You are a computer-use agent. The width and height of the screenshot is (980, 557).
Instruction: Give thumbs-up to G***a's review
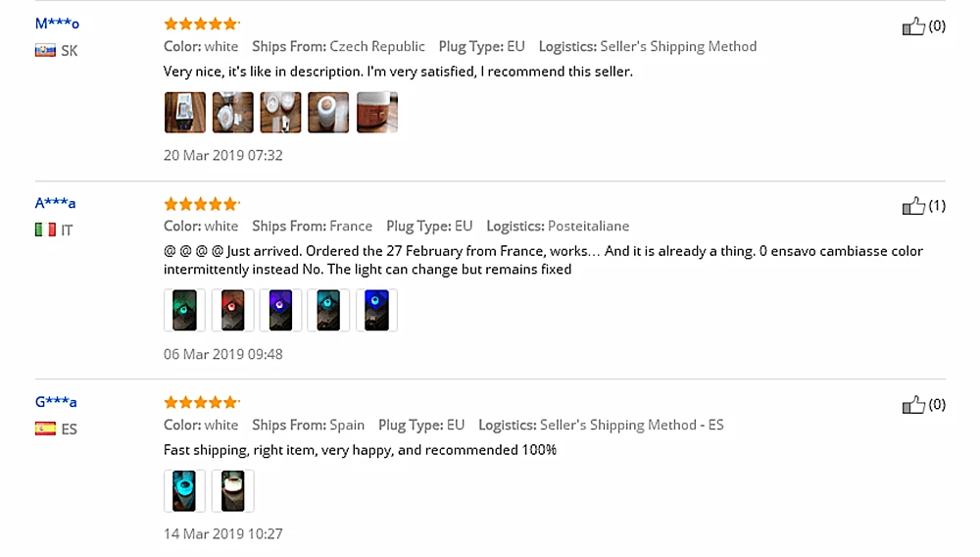913,404
